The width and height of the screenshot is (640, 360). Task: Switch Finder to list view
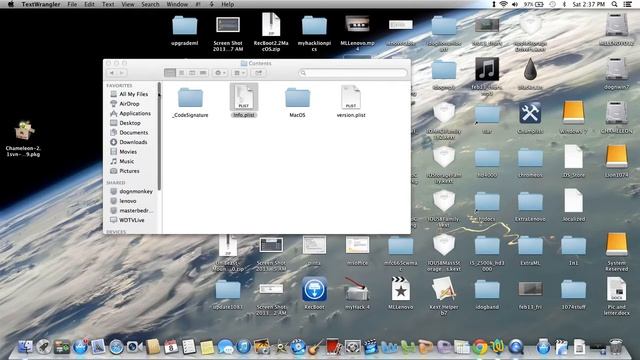(x=181, y=73)
